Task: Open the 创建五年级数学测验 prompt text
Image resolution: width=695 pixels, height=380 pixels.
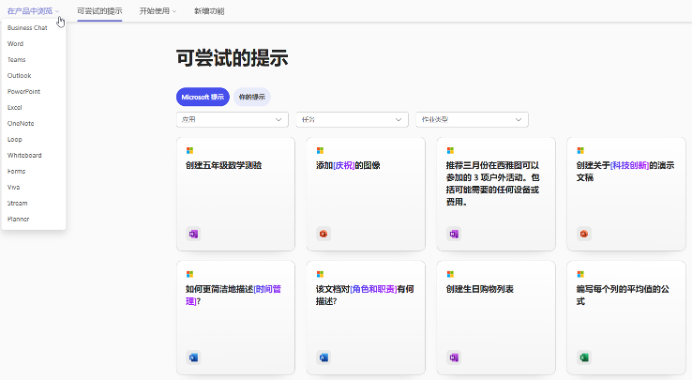Action: (x=224, y=165)
